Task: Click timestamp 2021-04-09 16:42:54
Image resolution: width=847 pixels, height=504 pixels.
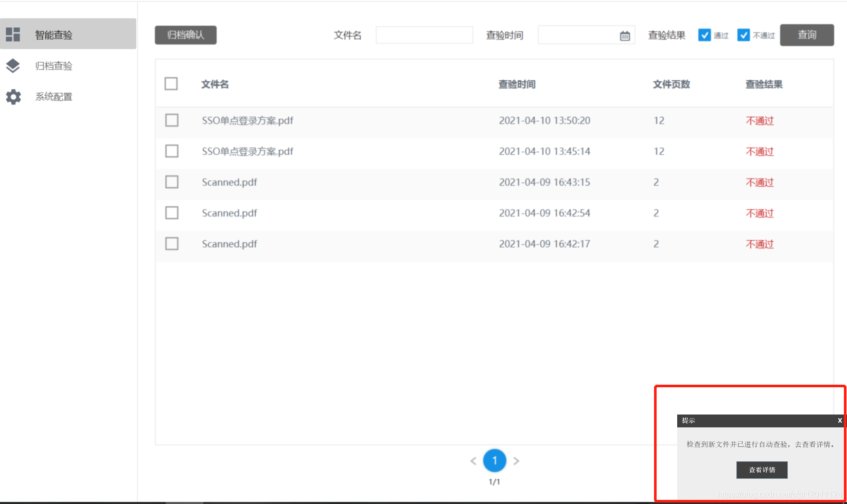Action: 544,213
